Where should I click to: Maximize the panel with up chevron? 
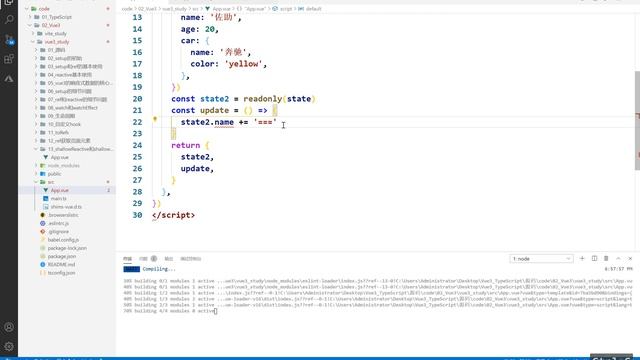[618, 258]
